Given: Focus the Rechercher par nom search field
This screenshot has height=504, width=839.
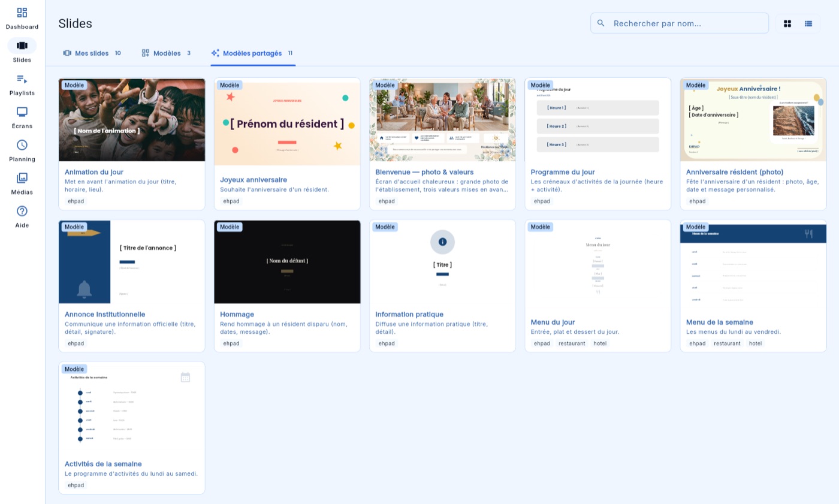Looking at the screenshot, I should point(680,23).
